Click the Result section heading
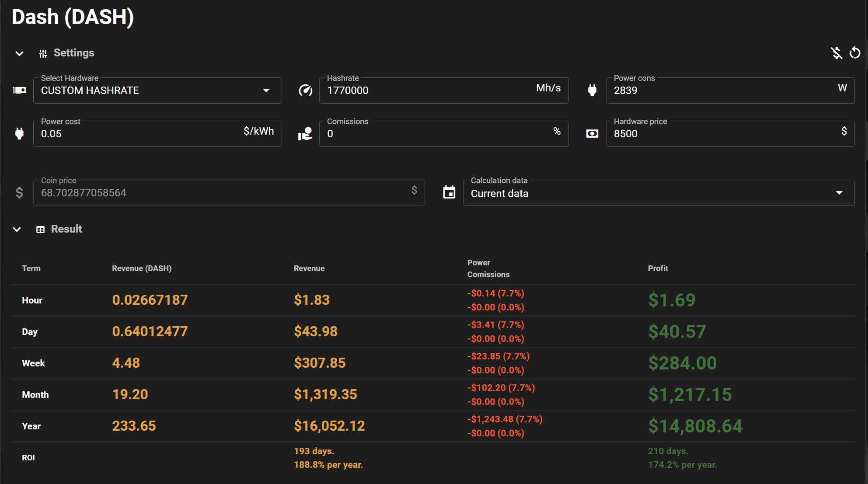868x484 pixels. point(66,229)
